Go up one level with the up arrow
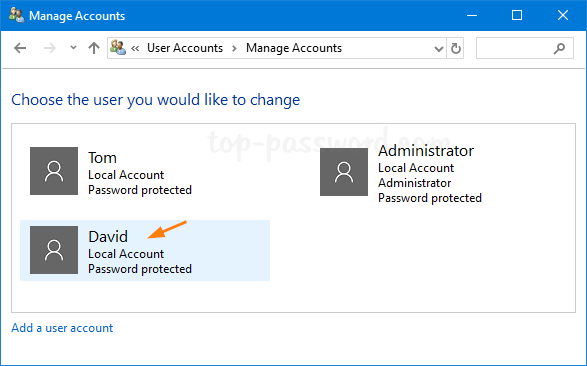The height and width of the screenshot is (366, 587). (x=94, y=48)
